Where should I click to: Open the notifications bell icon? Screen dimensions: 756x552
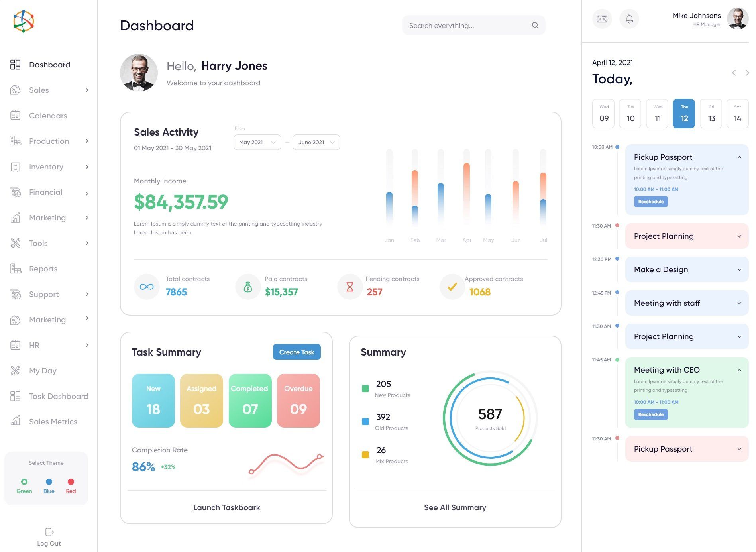pos(629,19)
